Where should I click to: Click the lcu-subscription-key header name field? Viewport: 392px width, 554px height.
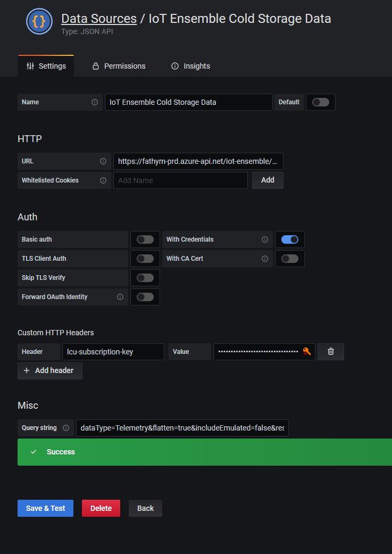tap(113, 352)
